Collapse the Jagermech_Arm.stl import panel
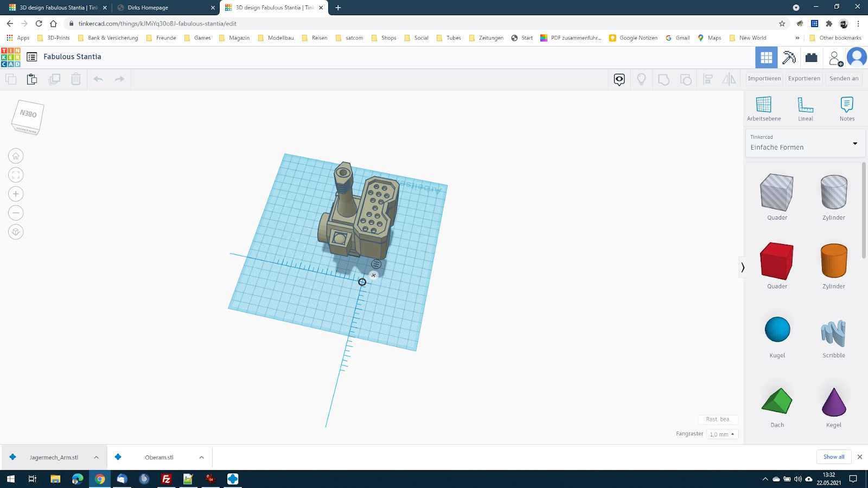The height and width of the screenshot is (488, 868). [96, 457]
